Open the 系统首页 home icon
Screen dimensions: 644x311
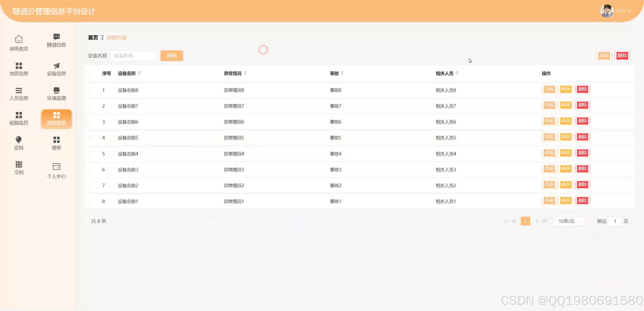[x=19, y=40]
